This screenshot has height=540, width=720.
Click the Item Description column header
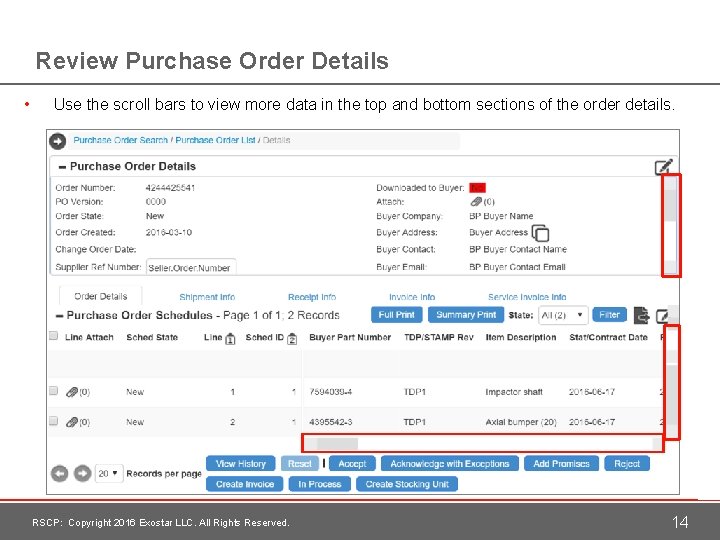pos(521,338)
